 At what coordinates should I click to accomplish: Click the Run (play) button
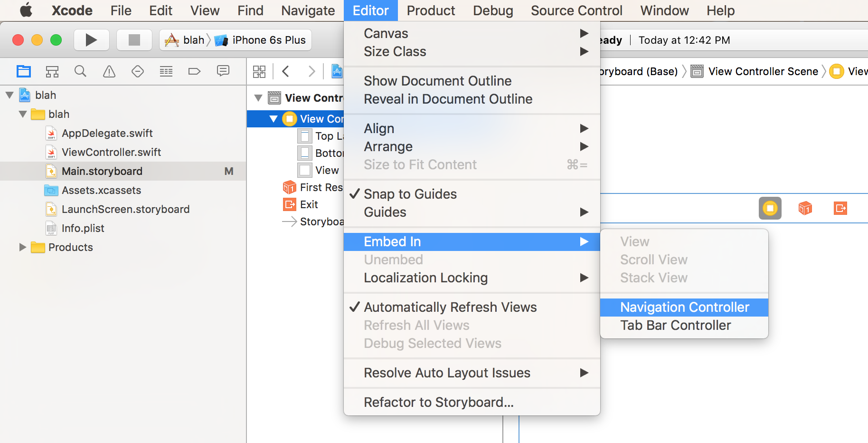[x=92, y=40]
